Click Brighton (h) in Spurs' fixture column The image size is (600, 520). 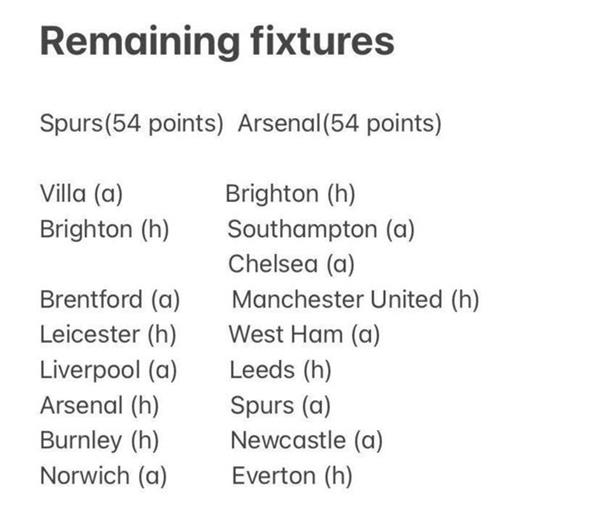[x=105, y=229]
